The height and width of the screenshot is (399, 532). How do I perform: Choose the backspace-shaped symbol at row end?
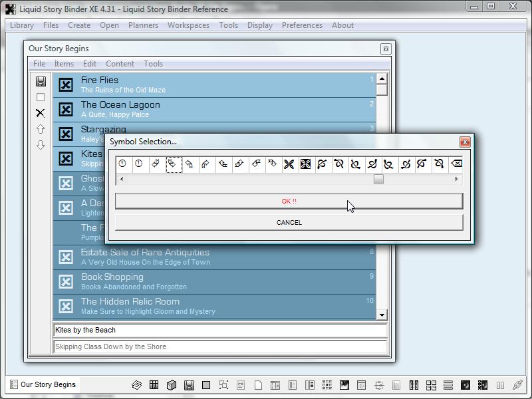(456, 164)
